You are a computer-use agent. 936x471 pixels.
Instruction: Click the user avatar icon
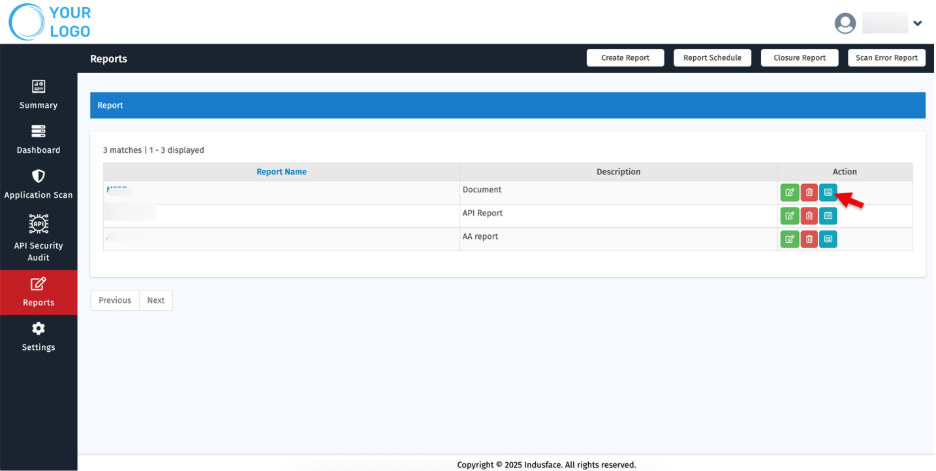tap(845, 23)
